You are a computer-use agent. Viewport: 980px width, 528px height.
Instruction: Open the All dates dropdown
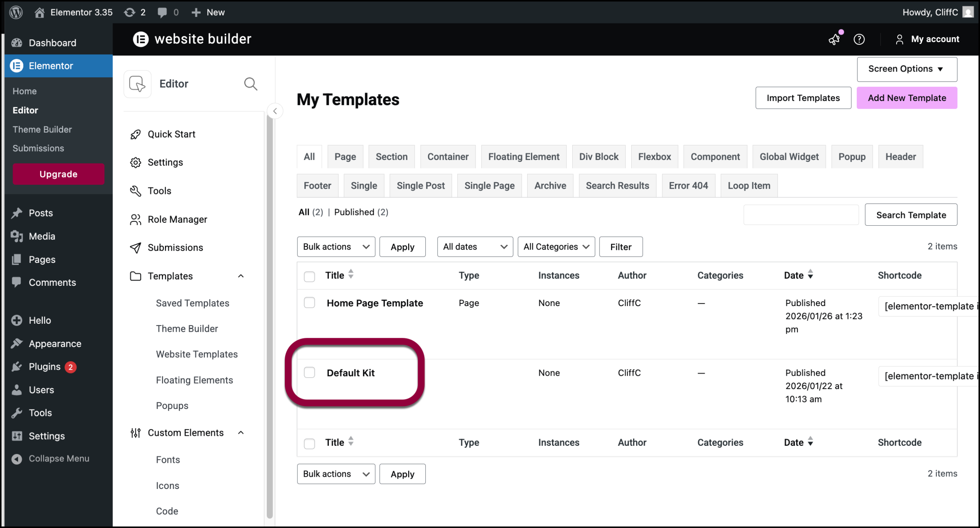click(475, 246)
